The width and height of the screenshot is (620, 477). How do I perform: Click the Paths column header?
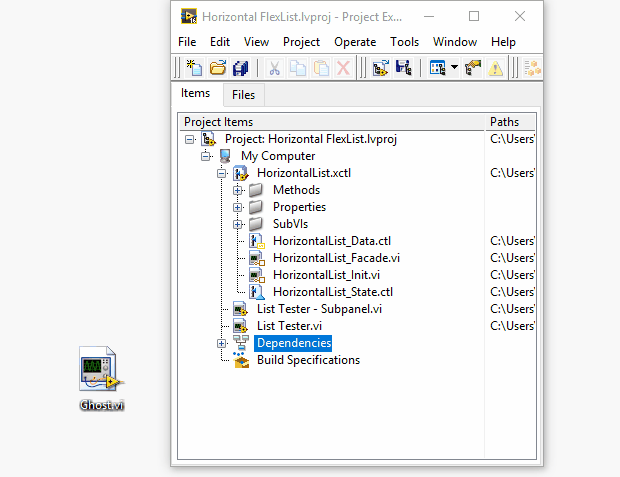(510, 122)
